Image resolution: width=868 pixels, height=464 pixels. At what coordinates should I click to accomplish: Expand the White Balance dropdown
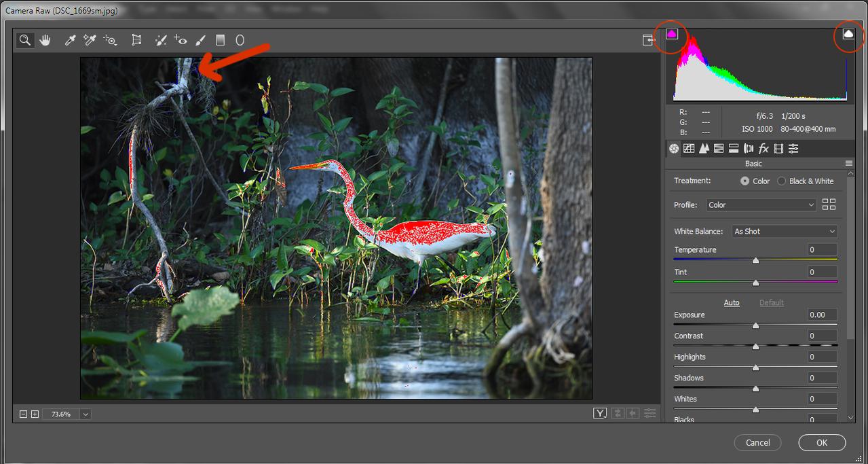(785, 232)
